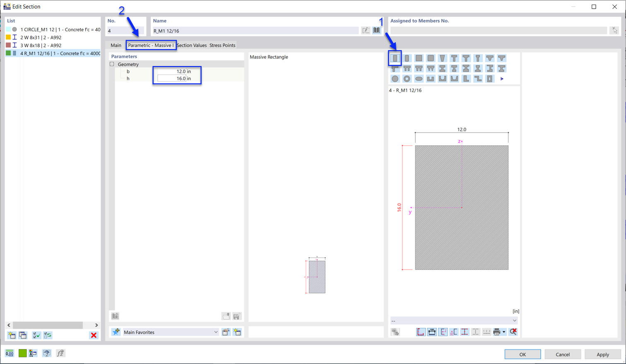Viewport: 626px width, 364px height.
Task: Select the hollow rectangle box section icon
Action: pos(490,79)
